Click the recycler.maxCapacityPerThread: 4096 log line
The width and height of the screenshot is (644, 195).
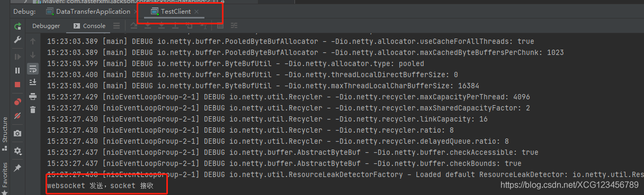pyautogui.click(x=288, y=97)
